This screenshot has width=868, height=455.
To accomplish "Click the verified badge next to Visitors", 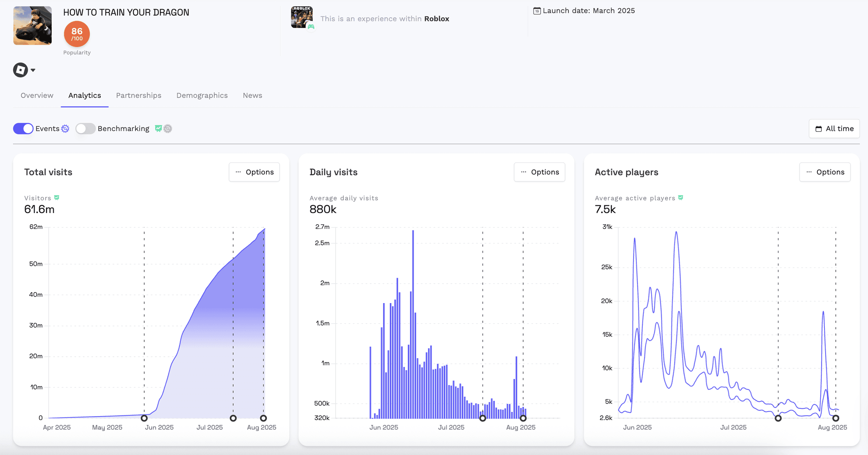I will 57,198.
